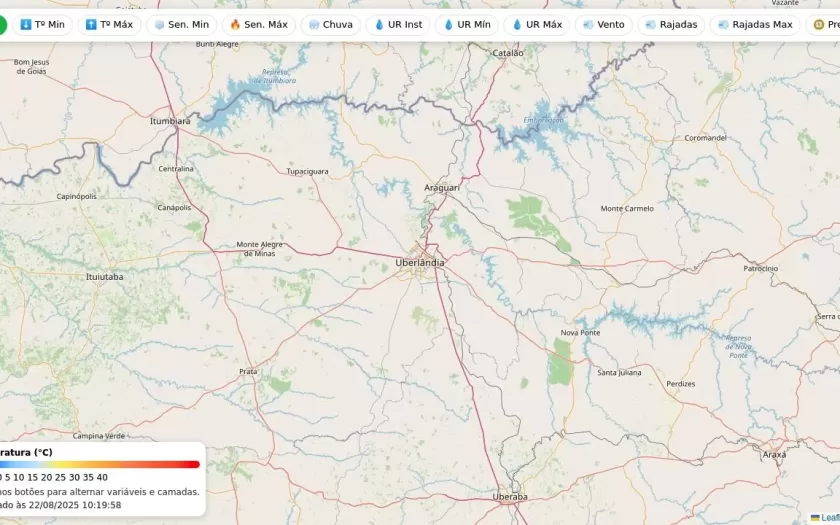
Task: Click the partially visible Pre button
Action: [825, 25]
